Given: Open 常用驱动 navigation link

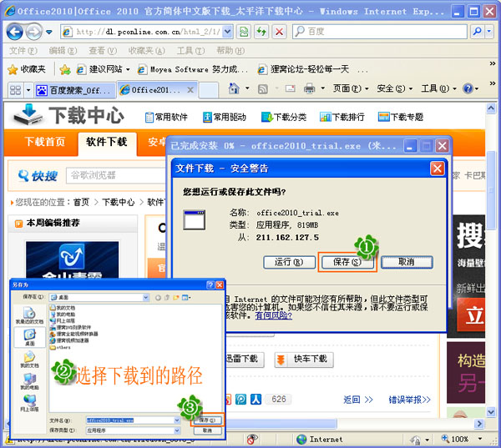Looking at the screenshot, I should click(x=225, y=117).
